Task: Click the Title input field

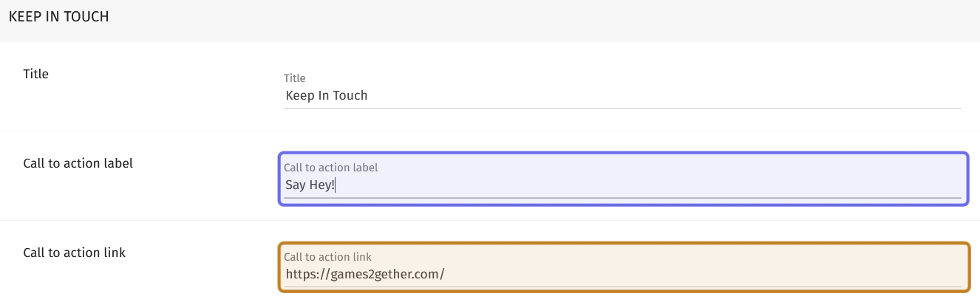Action: pos(621,95)
